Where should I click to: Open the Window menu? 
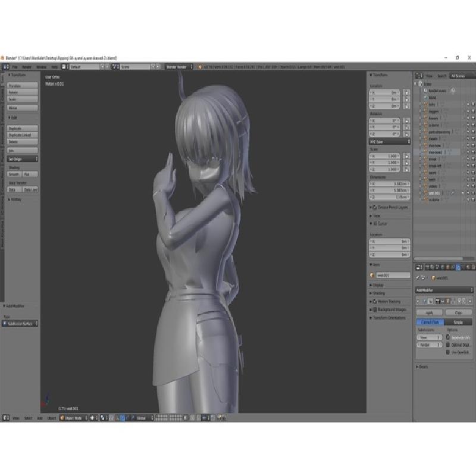41,67
